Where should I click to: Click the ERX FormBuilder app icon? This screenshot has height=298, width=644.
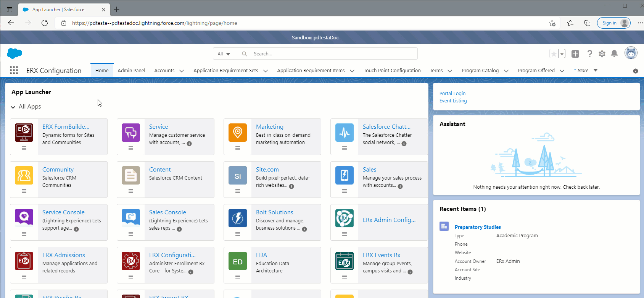click(x=24, y=133)
